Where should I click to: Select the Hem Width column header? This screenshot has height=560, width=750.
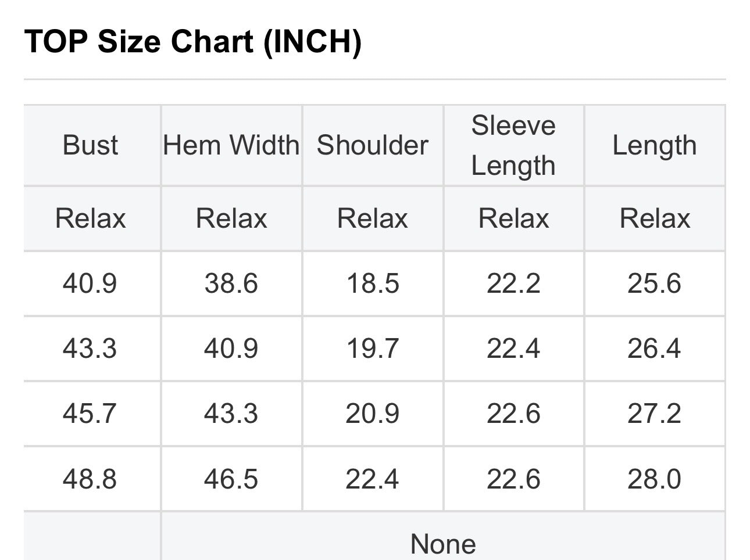coord(231,145)
